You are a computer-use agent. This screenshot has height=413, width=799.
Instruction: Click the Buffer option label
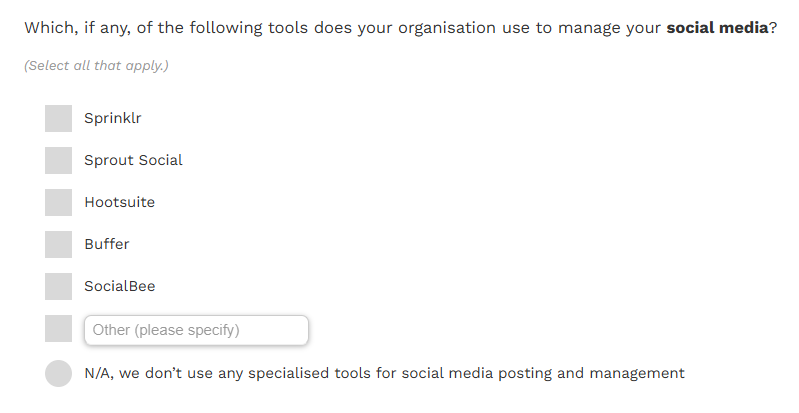[x=106, y=244]
